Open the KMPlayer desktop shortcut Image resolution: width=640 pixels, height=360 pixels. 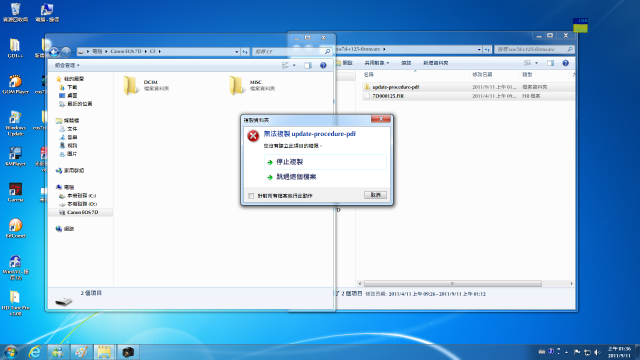16,157
